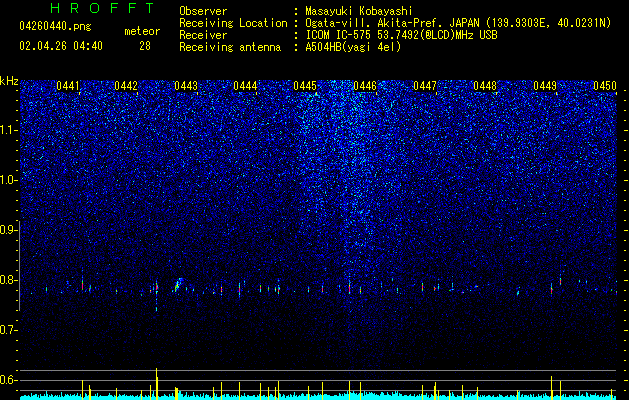The height and width of the screenshot is (400, 629).
Task: Click the meteor label
Action: (142, 31)
